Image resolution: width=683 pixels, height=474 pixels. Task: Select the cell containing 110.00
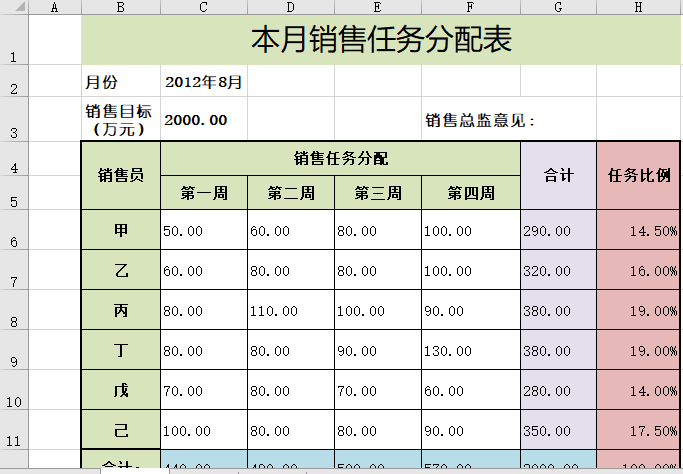pos(291,310)
